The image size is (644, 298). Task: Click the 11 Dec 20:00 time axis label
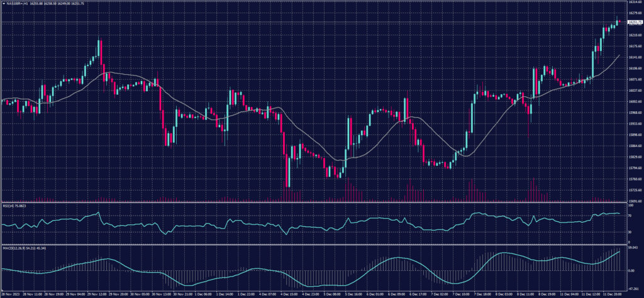[611, 294]
